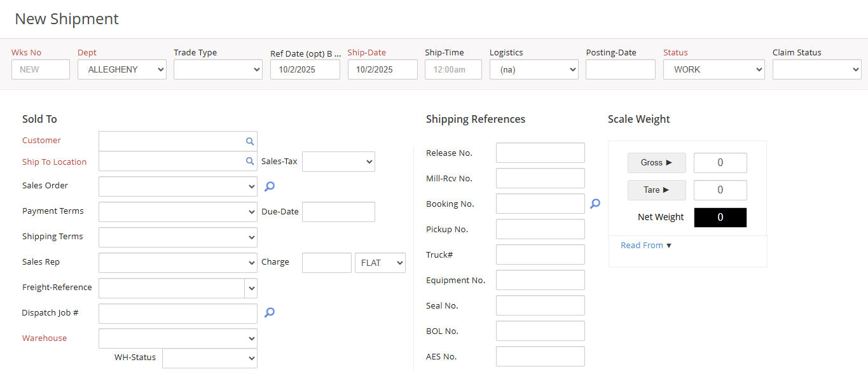Open the Status dropdown showing WORK
868x376 pixels.
pyautogui.click(x=713, y=69)
